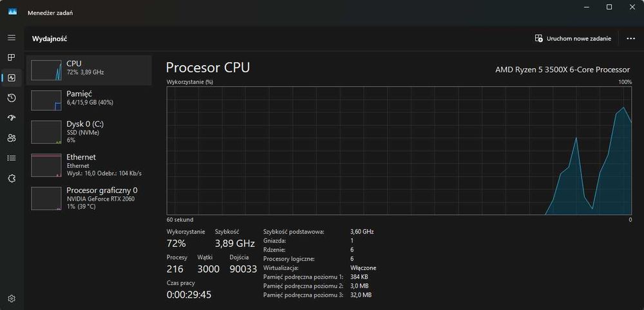Open the Services puzzle-piece icon
Viewport: 644px width, 310px height.
click(x=12, y=178)
